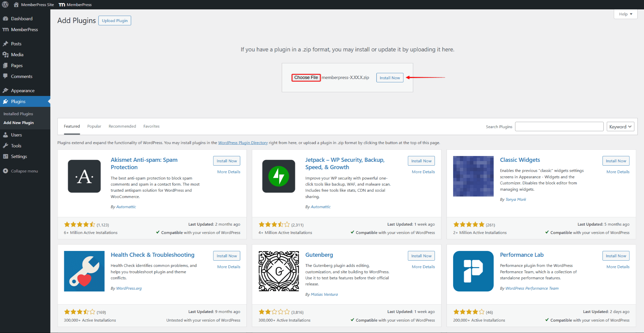Click Install Now beside the zip file
This screenshot has height=333, width=644.
(x=390, y=78)
